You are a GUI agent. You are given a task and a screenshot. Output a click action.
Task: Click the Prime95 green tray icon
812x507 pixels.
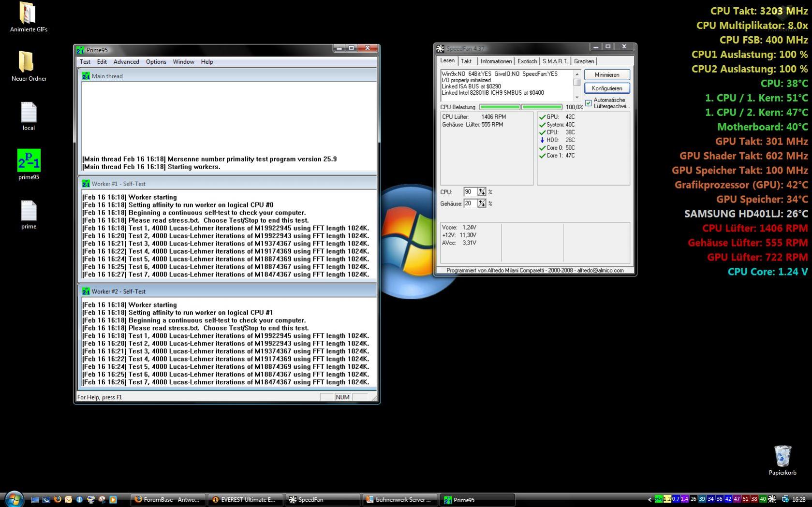658,499
